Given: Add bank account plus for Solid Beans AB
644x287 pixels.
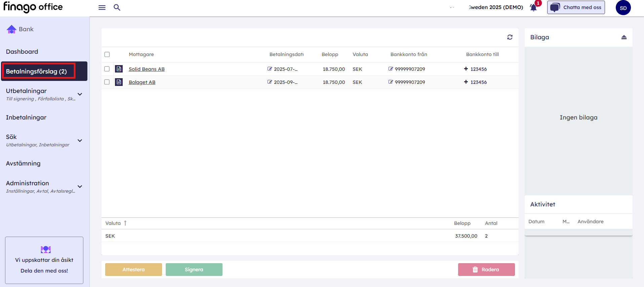Looking at the screenshot, I should (x=466, y=69).
